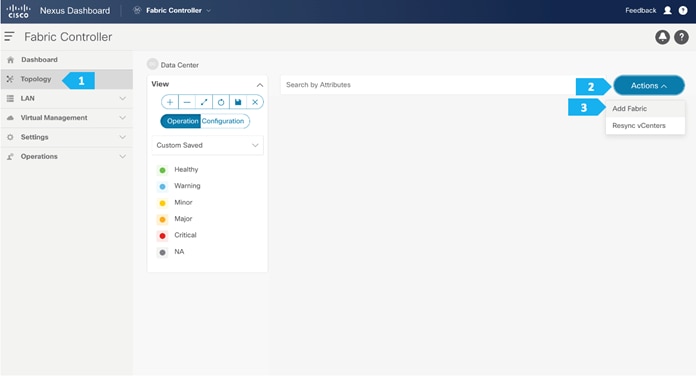Click the fit-to-screen expand icon

pos(204,102)
